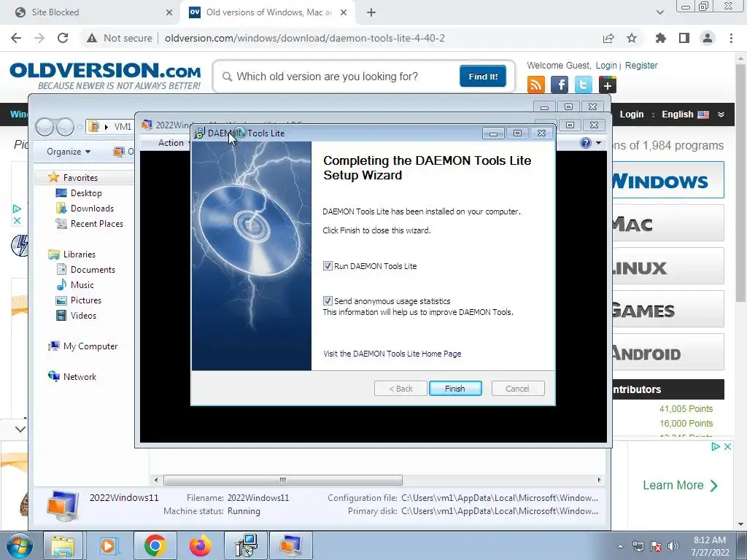Open the DAEMON Tools Lite Home Page link
The image size is (747, 560).
392,354
